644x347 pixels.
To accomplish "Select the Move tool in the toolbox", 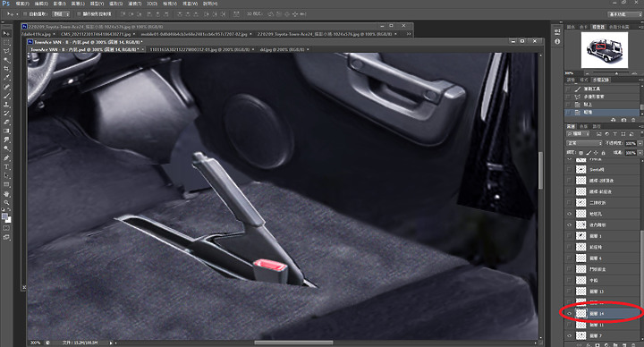I will (6, 33).
